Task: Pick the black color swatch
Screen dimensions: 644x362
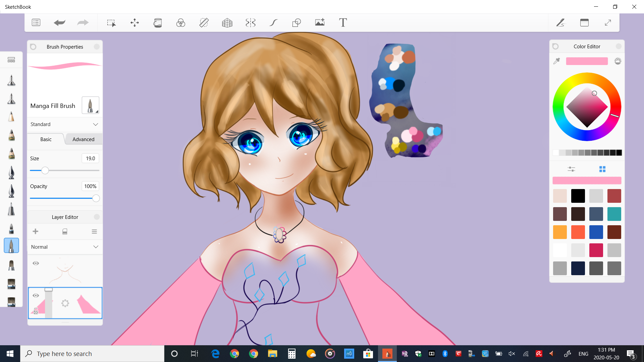Action: [578, 196]
